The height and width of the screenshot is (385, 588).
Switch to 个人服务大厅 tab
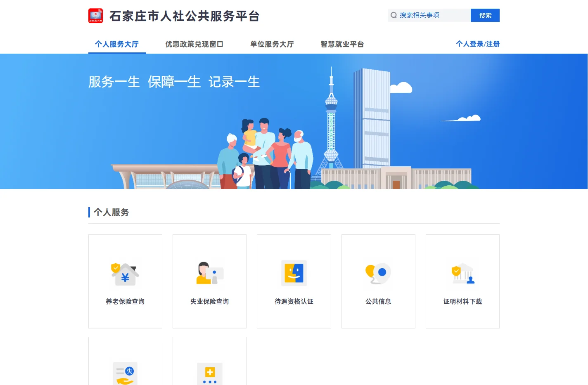point(117,44)
